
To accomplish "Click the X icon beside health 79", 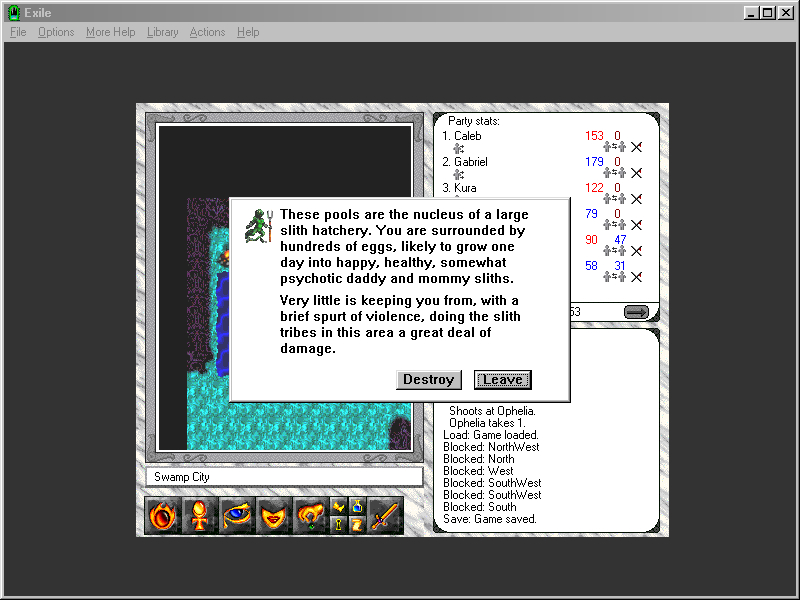I will point(636,224).
